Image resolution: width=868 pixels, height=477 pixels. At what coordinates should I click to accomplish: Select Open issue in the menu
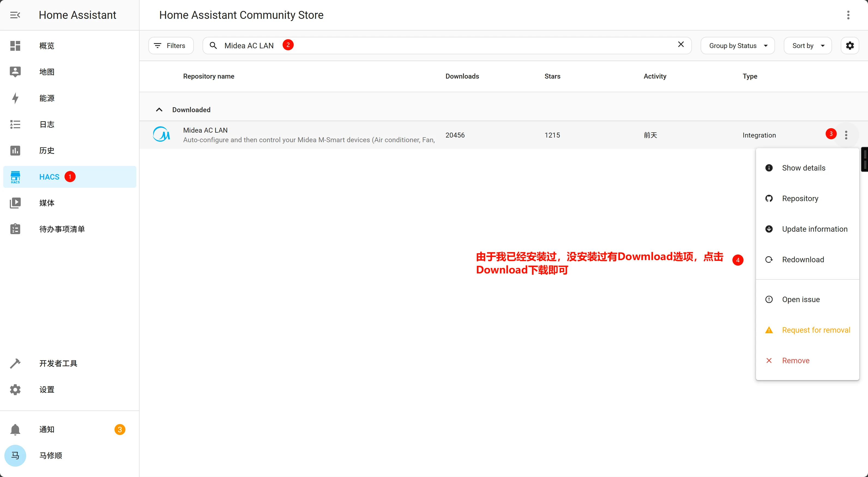tap(807, 300)
